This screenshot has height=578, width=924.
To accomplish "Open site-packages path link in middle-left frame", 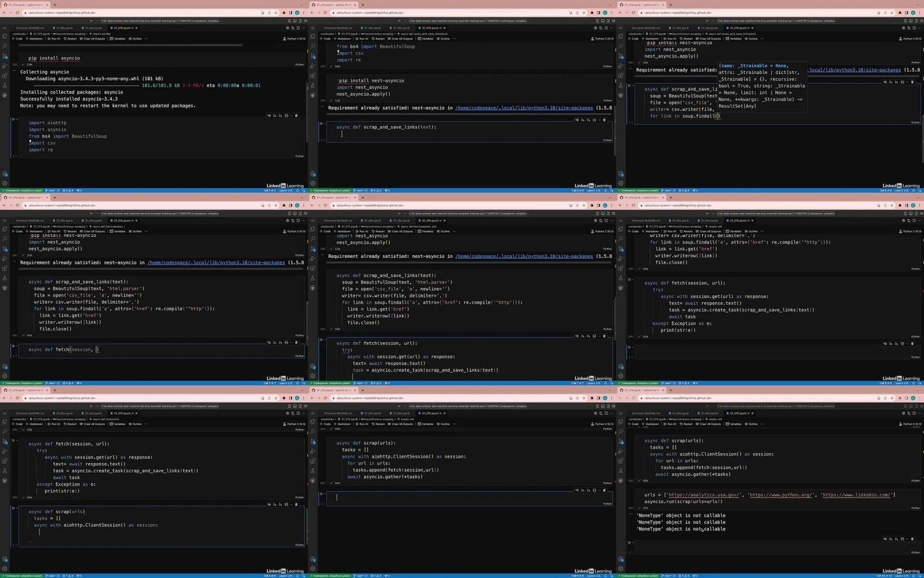I will tap(216, 262).
